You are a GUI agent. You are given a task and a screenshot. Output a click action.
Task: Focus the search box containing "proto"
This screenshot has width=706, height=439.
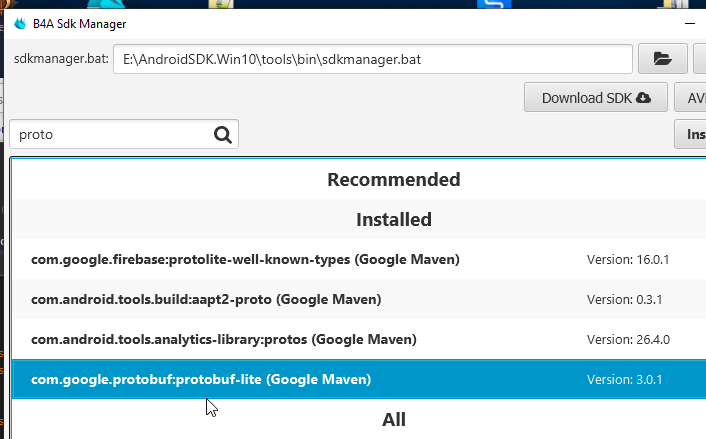(x=110, y=135)
